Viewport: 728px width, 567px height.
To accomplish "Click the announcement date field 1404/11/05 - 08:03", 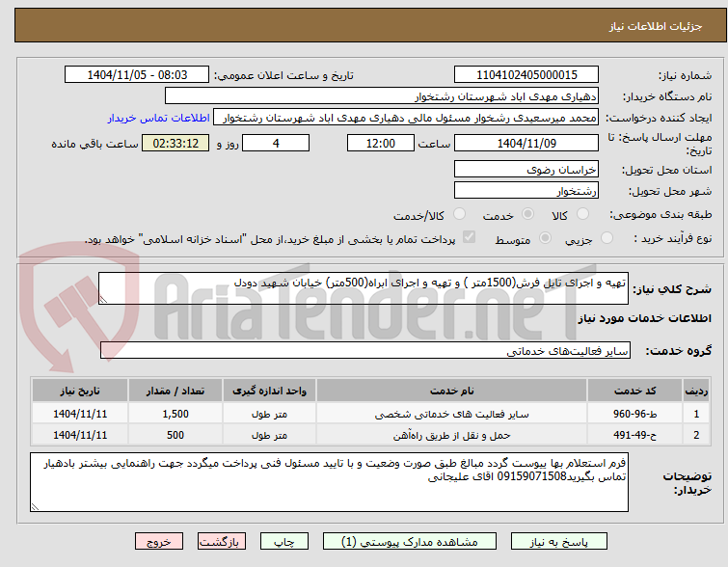I will (137, 75).
